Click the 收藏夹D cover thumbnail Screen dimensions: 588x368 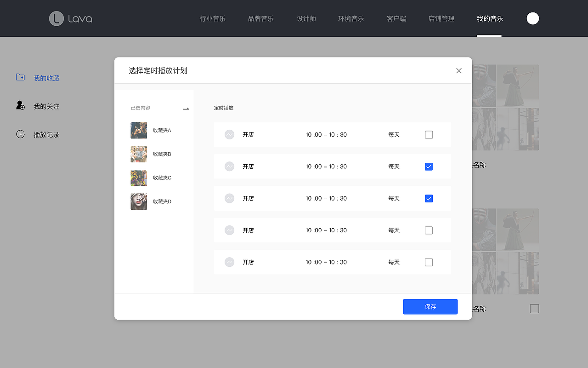(139, 201)
